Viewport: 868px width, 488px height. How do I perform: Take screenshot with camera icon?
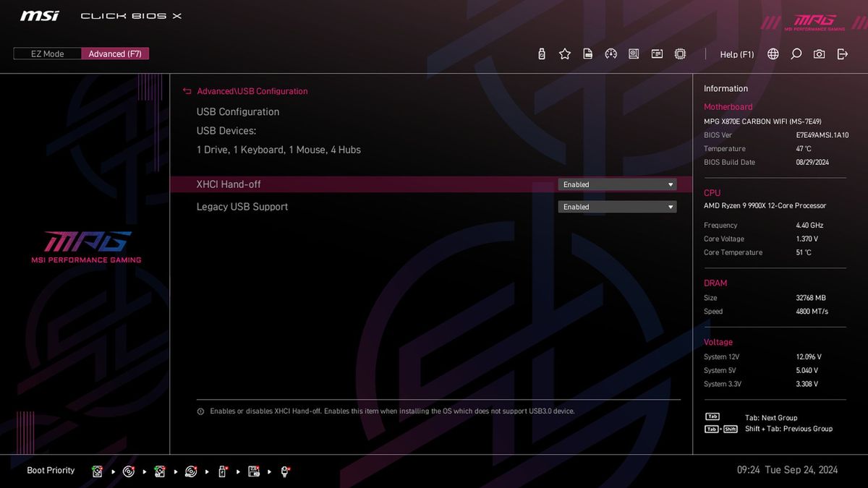pos(819,54)
